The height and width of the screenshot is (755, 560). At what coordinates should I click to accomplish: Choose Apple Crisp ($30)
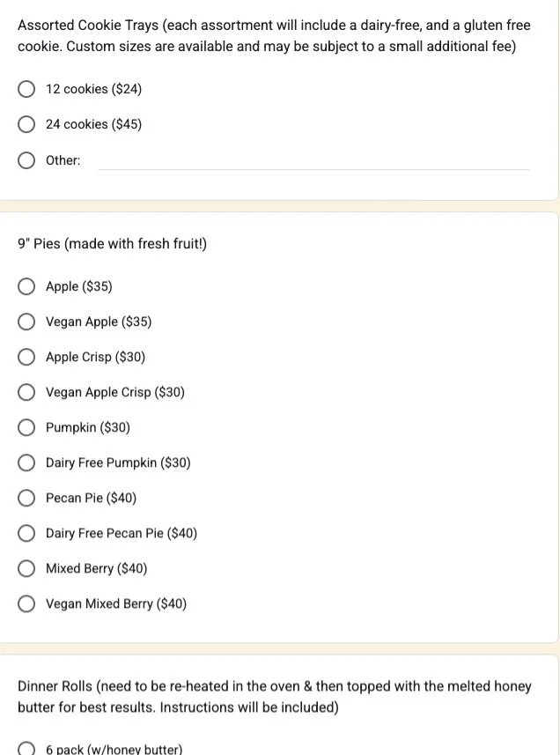27,357
